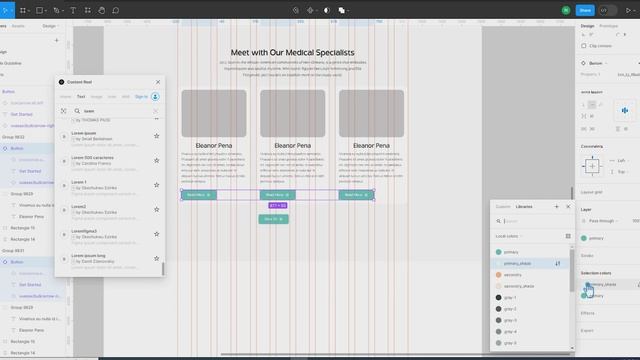Favorite the Lorem2 item star

pyautogui.click(x=156, y=209)
